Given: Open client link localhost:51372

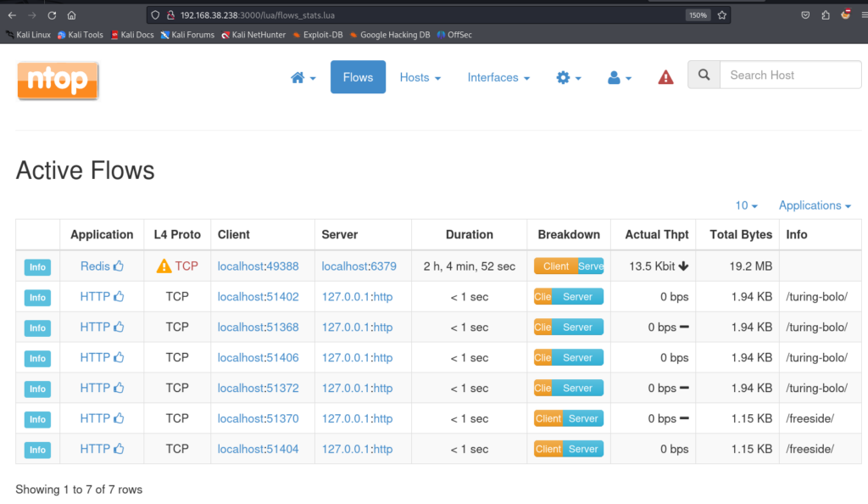Looking at the screenshot, I should tap(258, 389).
